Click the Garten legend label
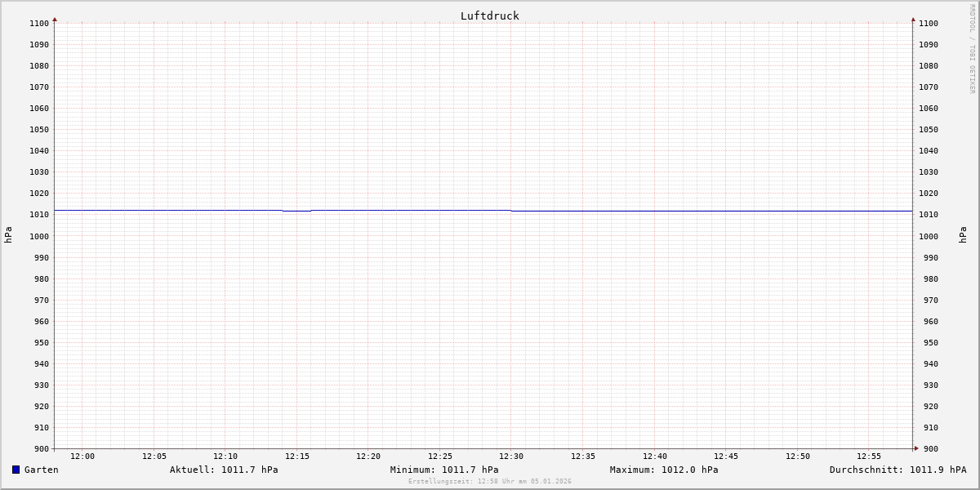 coord(41,470)
